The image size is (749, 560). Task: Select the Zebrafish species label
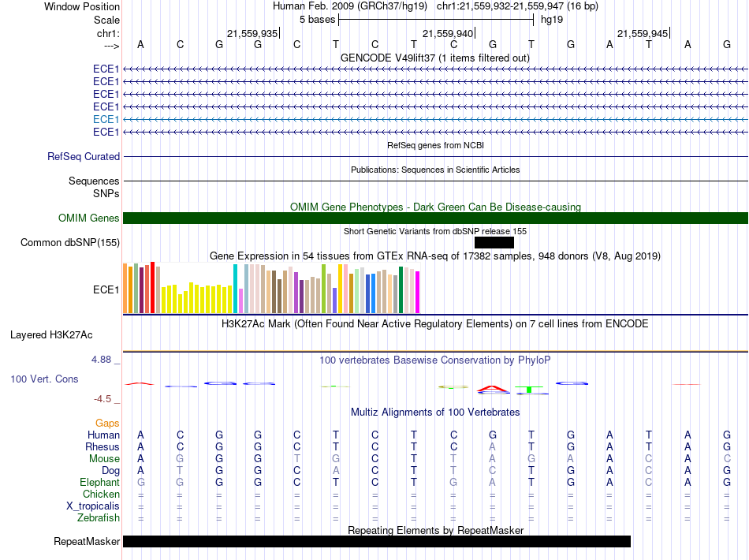click(99, 518)
